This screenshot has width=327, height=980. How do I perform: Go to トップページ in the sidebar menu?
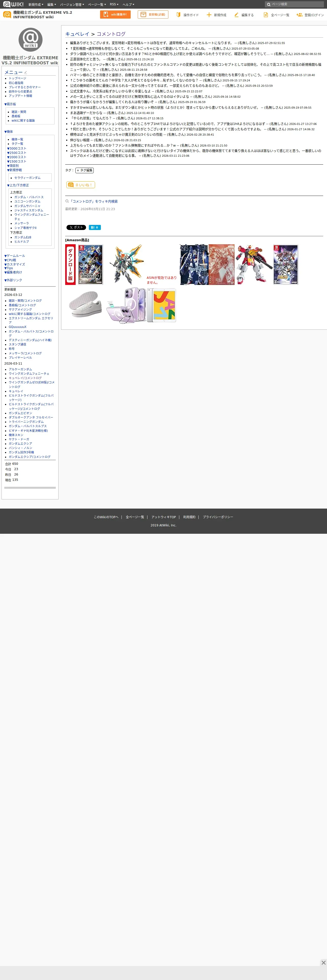click(18, 78)
